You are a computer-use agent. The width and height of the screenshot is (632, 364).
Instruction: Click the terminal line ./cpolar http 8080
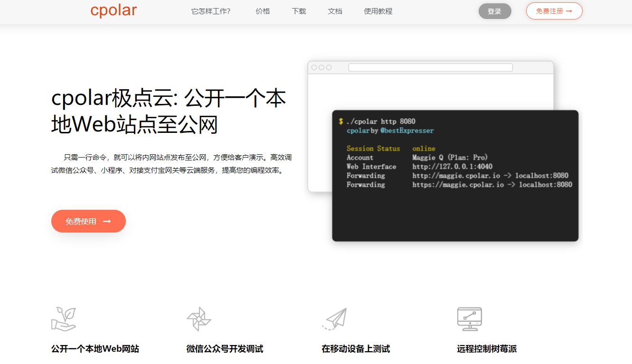381,121
